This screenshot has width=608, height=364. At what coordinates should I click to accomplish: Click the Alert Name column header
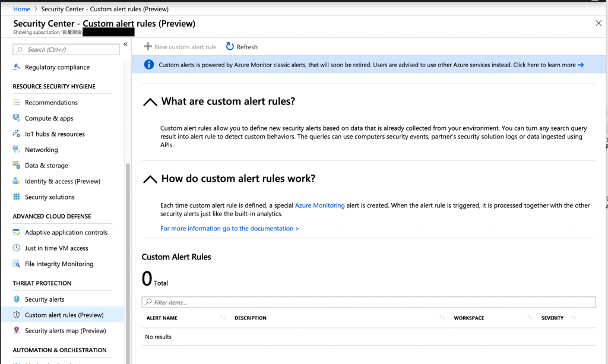161,318
